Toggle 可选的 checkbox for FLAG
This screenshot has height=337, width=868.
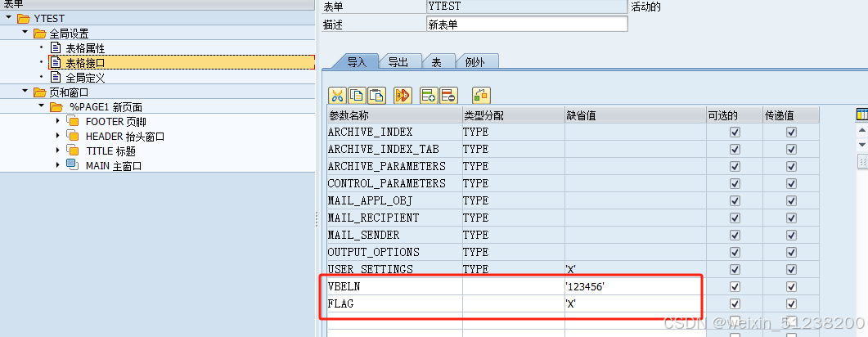[x=735, y=303]
